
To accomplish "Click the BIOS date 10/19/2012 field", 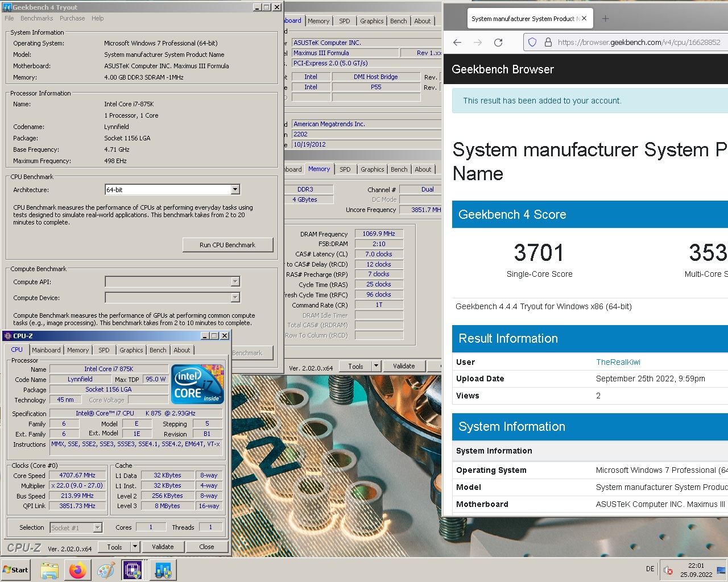I will [x=366, y=144].
